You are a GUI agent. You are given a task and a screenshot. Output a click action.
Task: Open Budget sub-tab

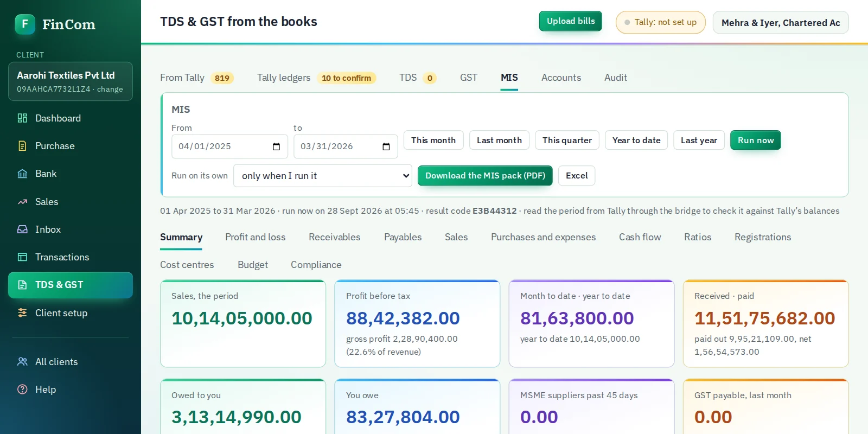(253, 265)
